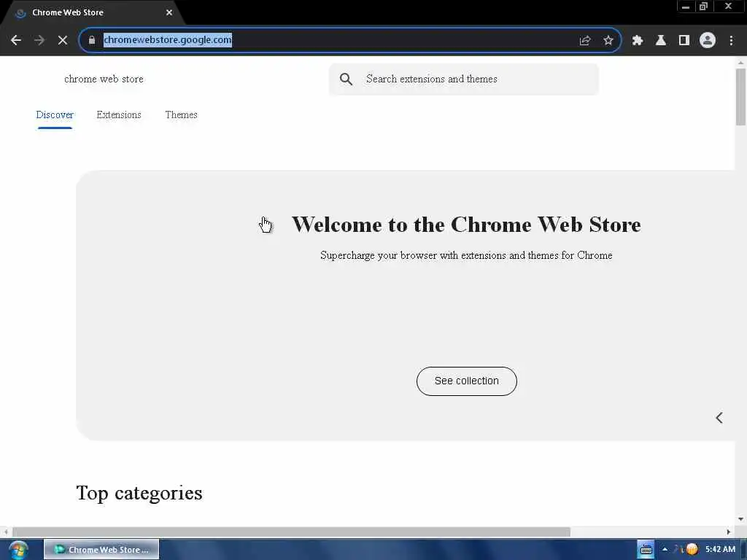
Task: Open the Windows Start menu
Action: click(x=18, y=550)
